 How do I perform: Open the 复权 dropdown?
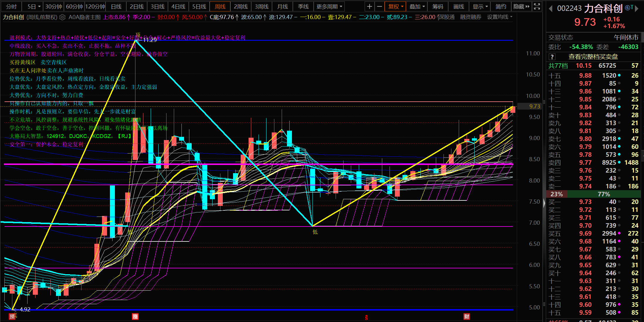point(395,6)
